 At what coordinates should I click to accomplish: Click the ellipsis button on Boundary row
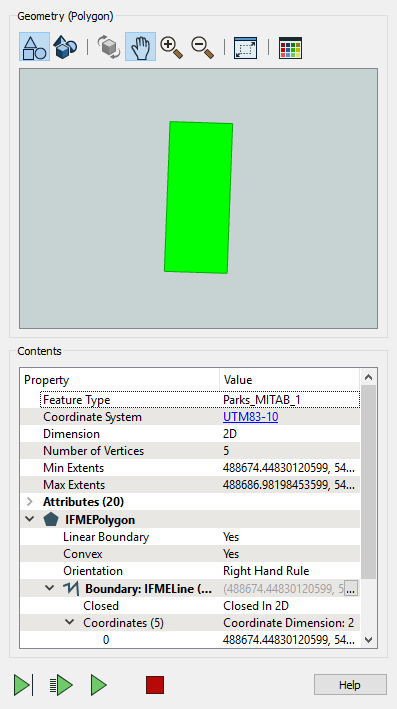pos(351,589)
